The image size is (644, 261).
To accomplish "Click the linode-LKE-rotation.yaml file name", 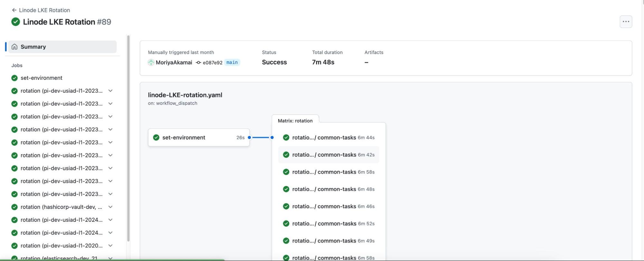I will [185, 95].
